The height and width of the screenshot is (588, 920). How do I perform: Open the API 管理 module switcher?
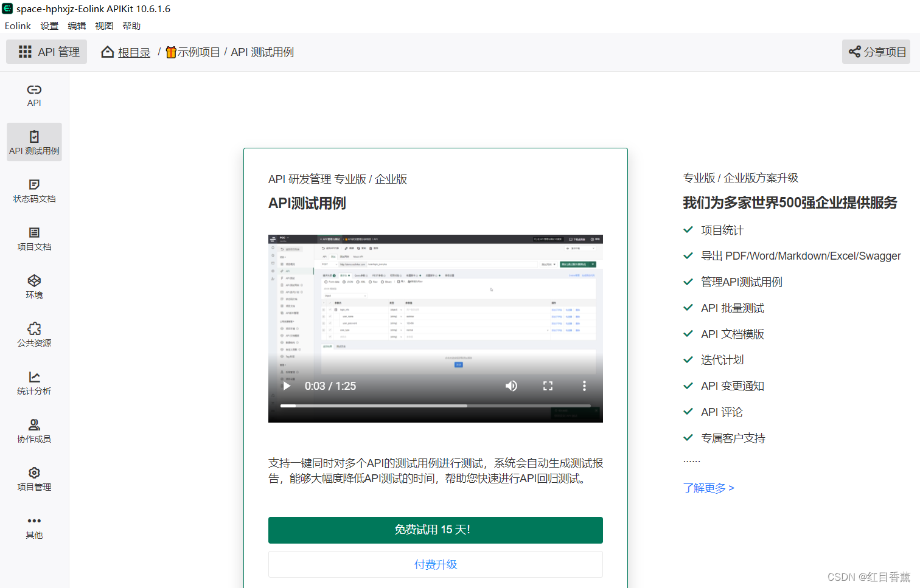point(47,52)
